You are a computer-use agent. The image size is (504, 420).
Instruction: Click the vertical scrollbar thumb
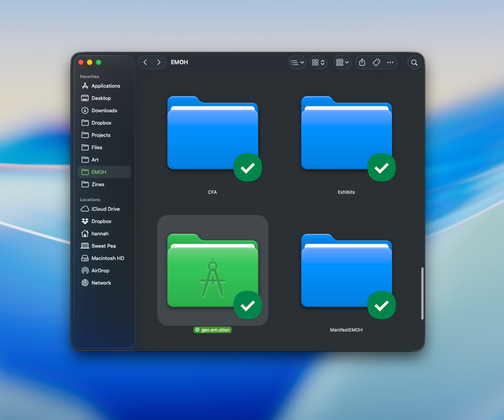422,293
